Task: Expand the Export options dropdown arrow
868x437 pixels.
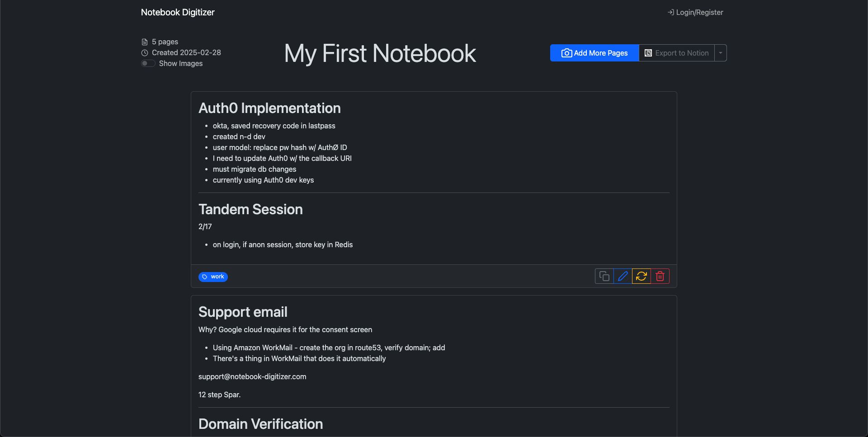Action: point(720,53)
